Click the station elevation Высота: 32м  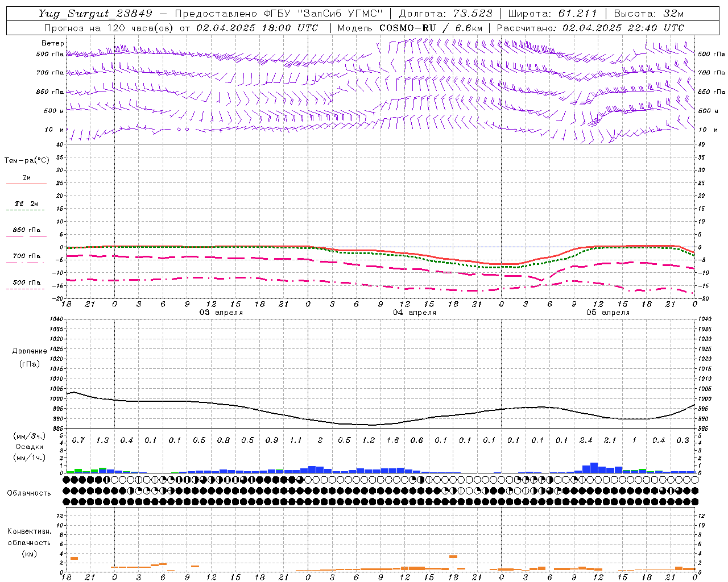point(649,14)
